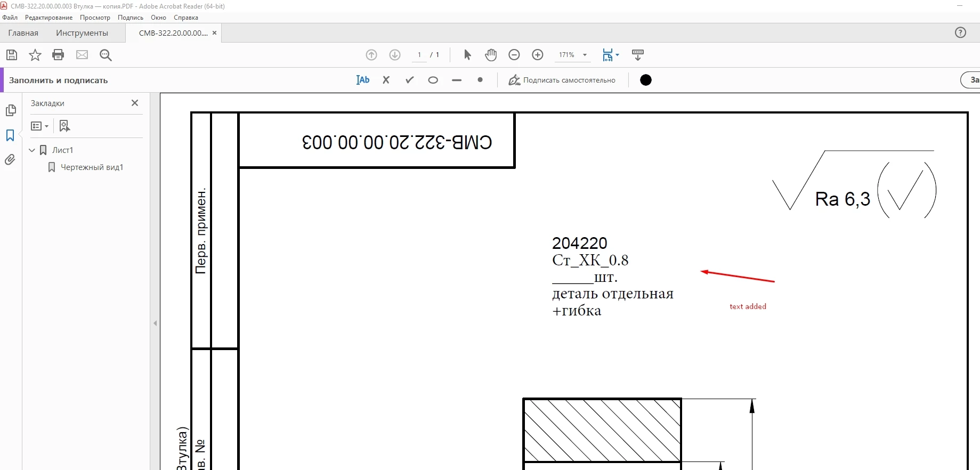Open the Справка menu
The image size is (980, 470).
pos(186,18)
